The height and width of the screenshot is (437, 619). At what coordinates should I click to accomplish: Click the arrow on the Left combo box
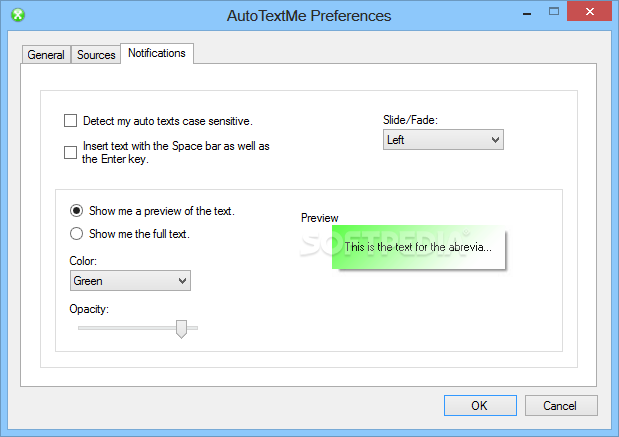tap(495, 140)
